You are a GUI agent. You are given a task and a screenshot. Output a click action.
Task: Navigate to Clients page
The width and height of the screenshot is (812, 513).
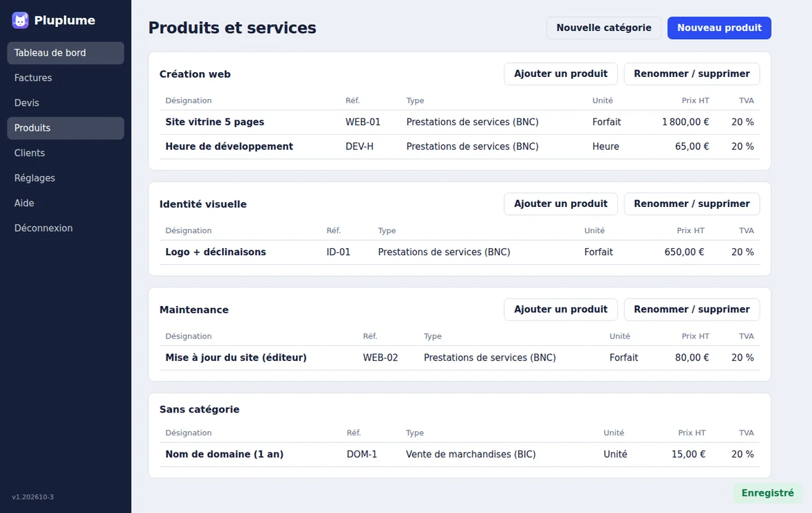point(66,153)
